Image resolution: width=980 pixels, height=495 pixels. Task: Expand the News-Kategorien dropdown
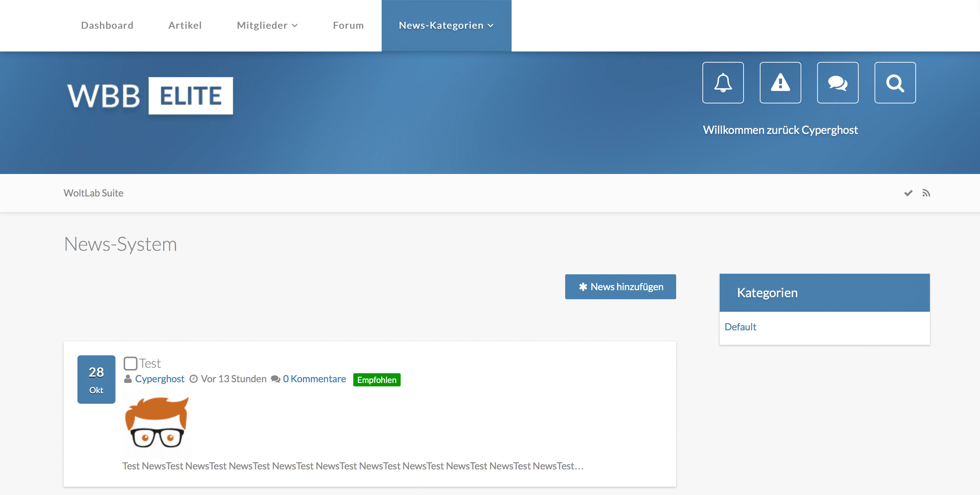tap(446, 26)
